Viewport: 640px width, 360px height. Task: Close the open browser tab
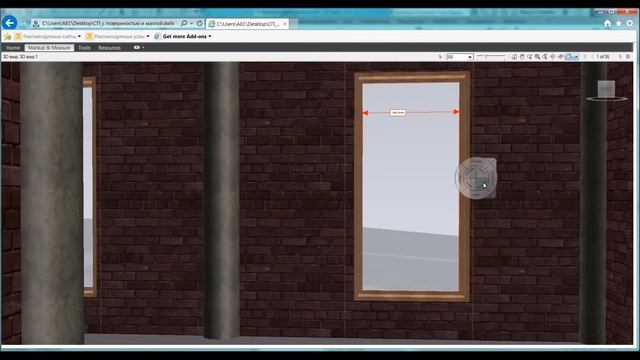tap(285, 24)
